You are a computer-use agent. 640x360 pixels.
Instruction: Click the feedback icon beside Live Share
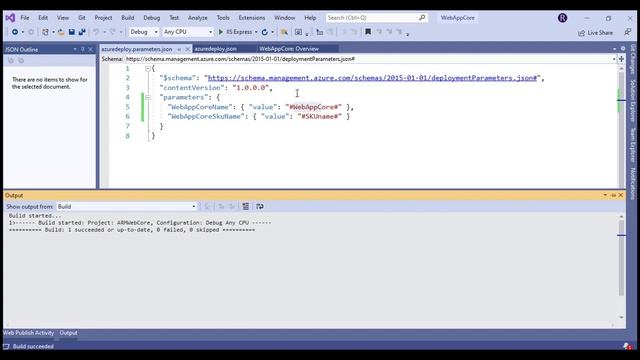click(627, 32)
